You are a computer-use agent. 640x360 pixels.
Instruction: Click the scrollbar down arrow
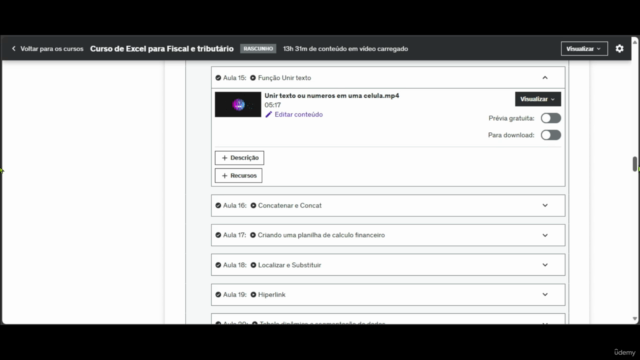tap(635, 319)
